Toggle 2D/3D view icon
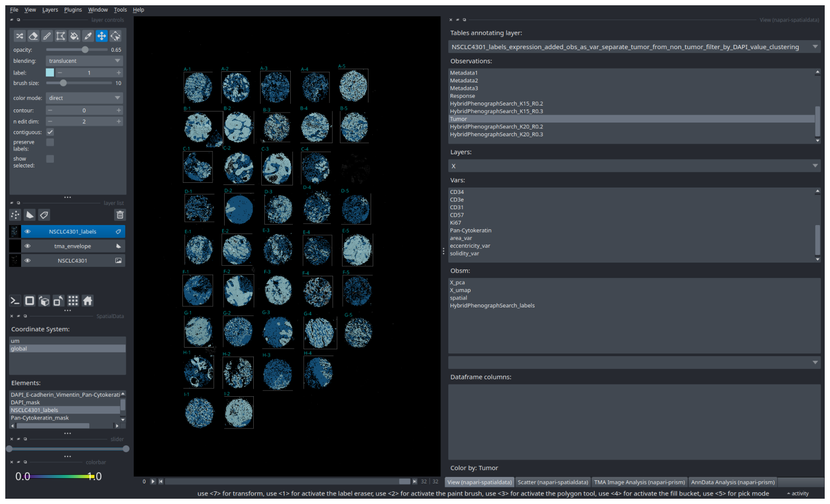830x504 pixels. 30,301
